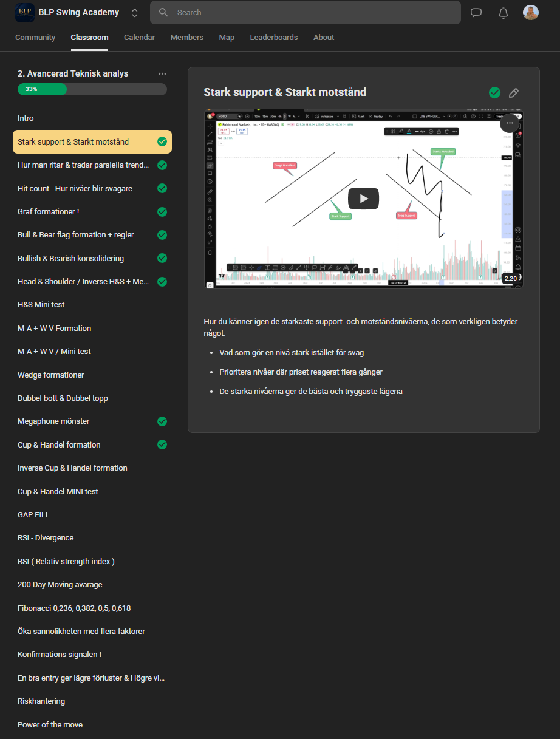Click the BLP Swing Academy logo
This screenshot has height=739, width=560.
pyautogui.click(x=25, y=12)
